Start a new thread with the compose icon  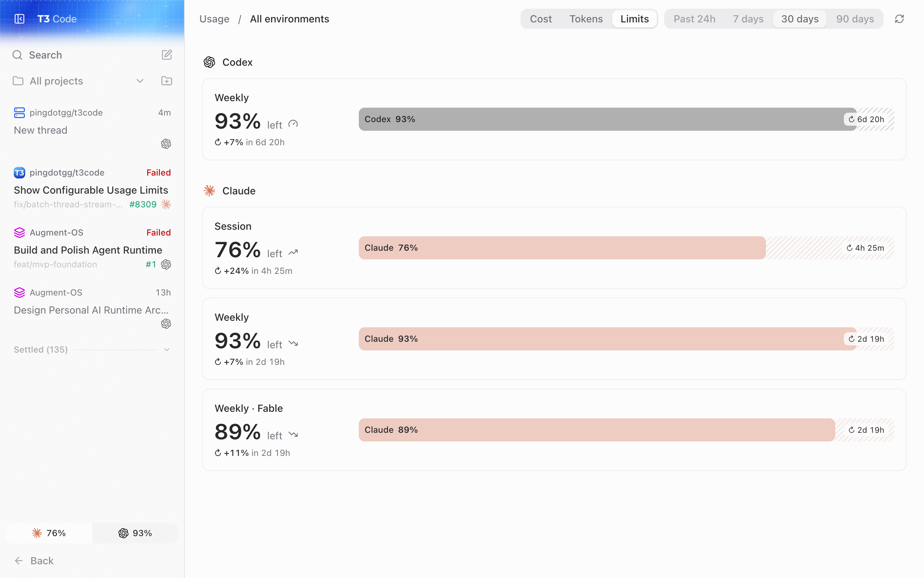pos(166,55)
